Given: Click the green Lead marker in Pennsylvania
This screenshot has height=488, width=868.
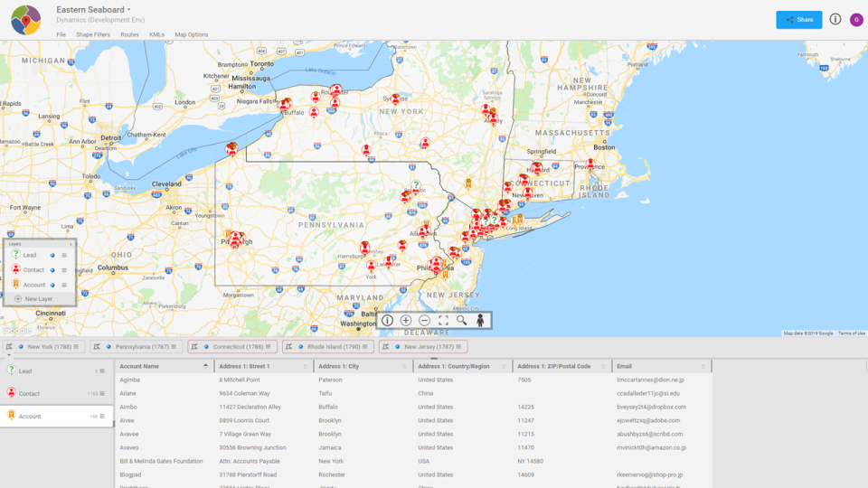Looking at the screenshot, I should click(416, 186).
